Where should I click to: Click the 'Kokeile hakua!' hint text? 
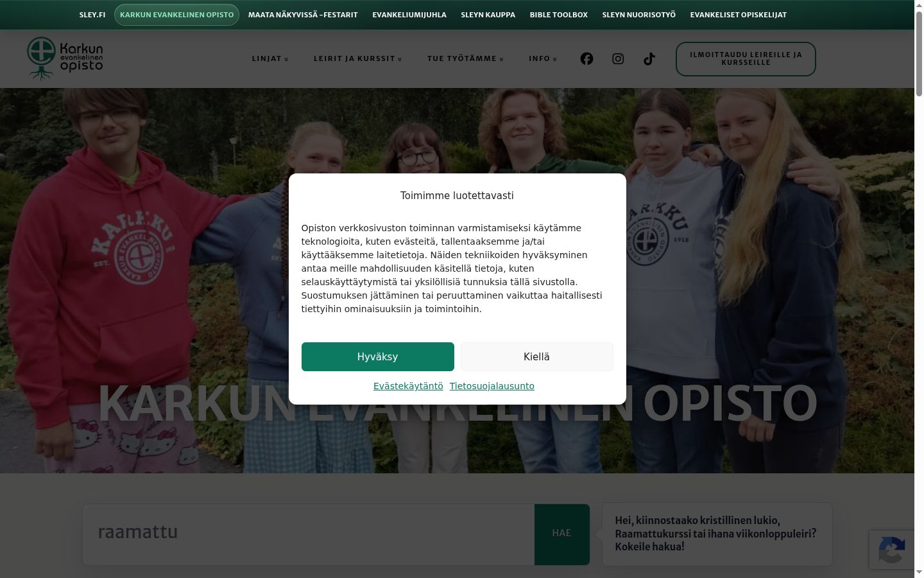(x=650, y=547)
